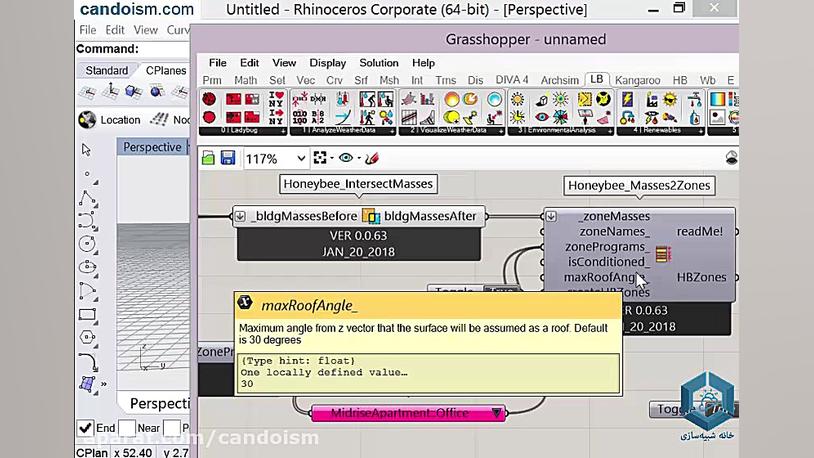Open Grasshopper Help menu
Image resolution: width=814 pixels, height=458 pixels.
coord(423,63)
